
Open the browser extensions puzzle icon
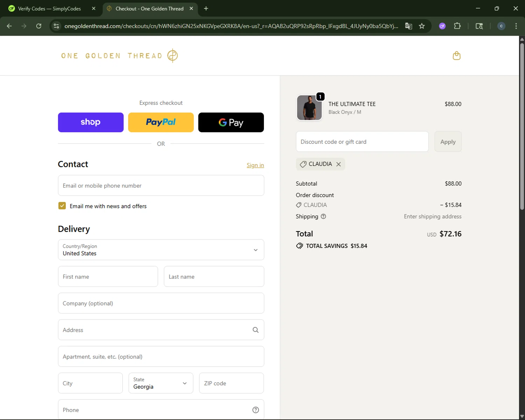click(457, 26)
